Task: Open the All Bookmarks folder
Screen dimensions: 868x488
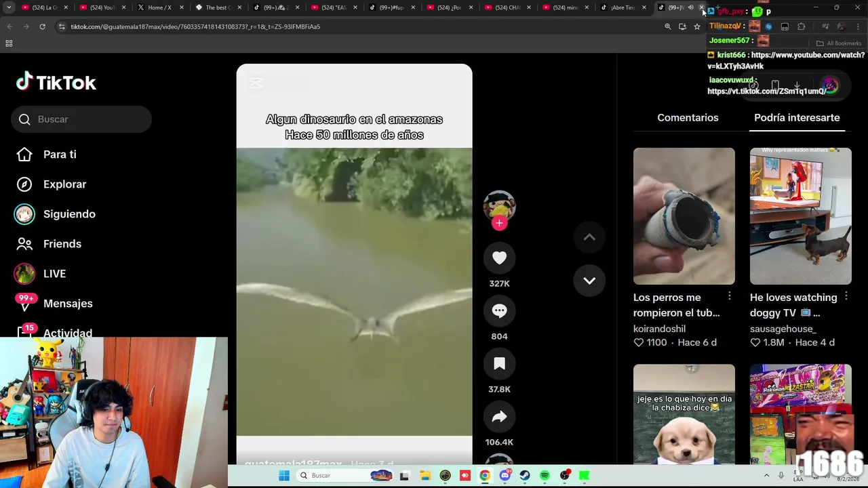Action: (x=840, y=43)
